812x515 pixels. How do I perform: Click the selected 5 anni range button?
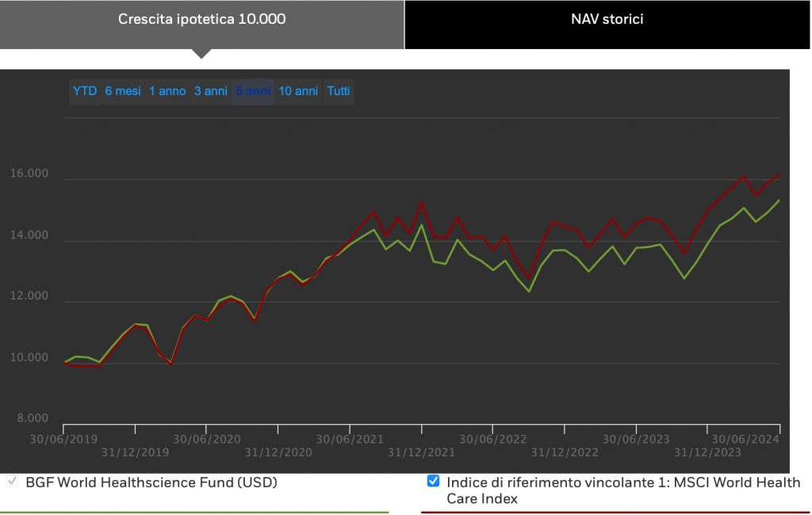253,91
